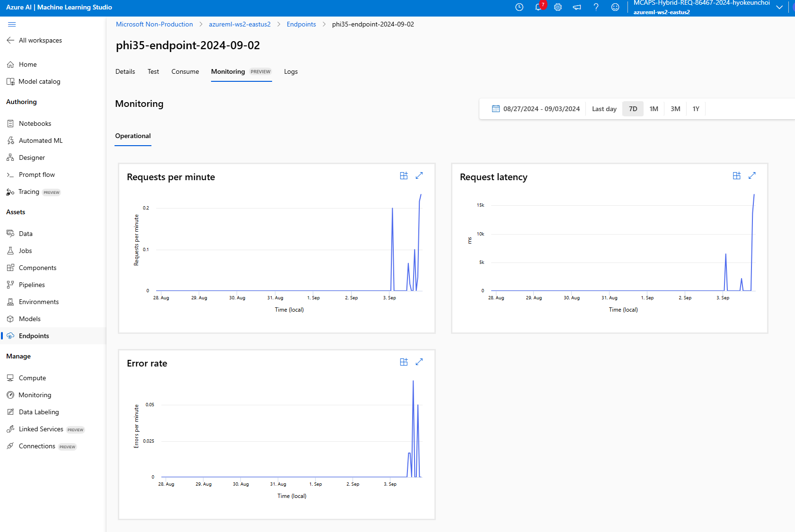Open Automated ML in sidebar
795x532 pixels.
35,140
